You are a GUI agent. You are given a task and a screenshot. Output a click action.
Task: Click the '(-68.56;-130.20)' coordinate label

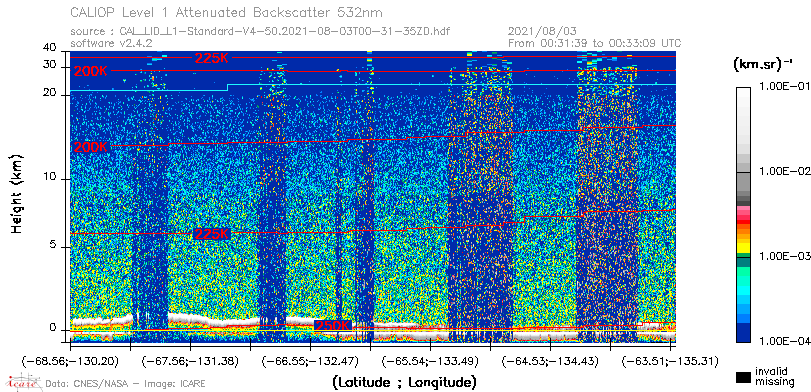pyautogui.click(x=70, y=361)
